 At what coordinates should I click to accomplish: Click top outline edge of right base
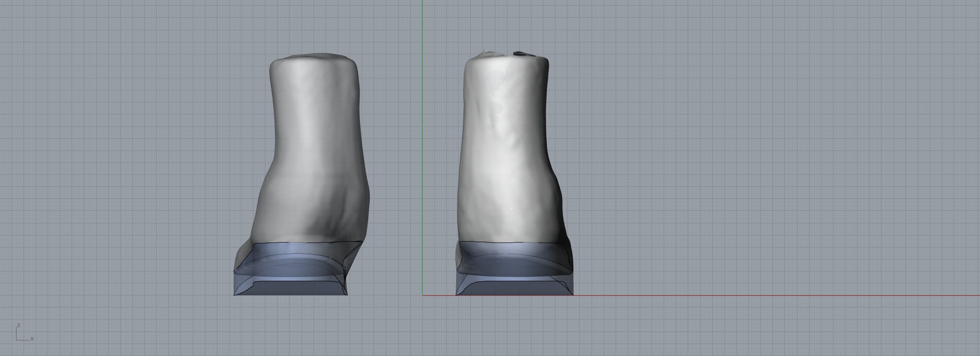click(512, 243)
